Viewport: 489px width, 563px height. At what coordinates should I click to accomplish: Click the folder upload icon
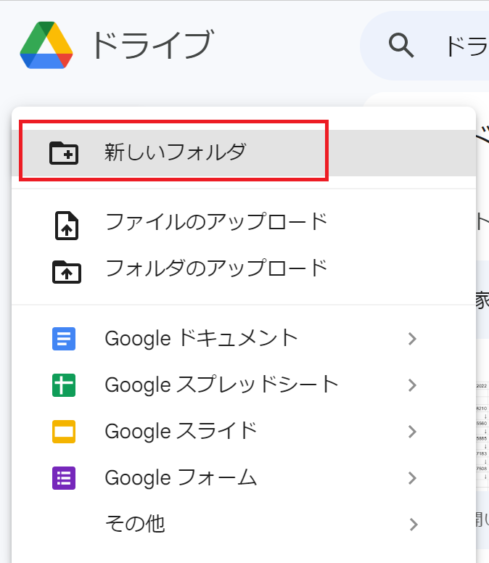pyautogui.click(x=66, y=272)
